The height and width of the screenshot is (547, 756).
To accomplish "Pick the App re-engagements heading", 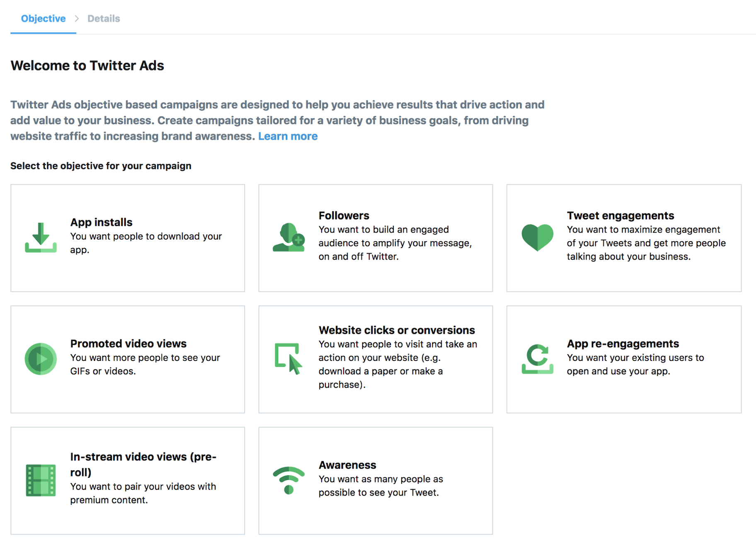I will click(623, 344).
